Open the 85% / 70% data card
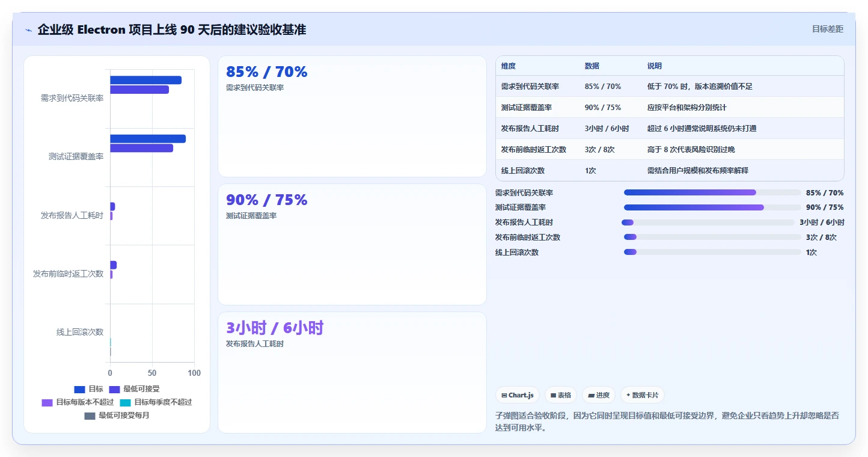 click(x=352, y=117)
